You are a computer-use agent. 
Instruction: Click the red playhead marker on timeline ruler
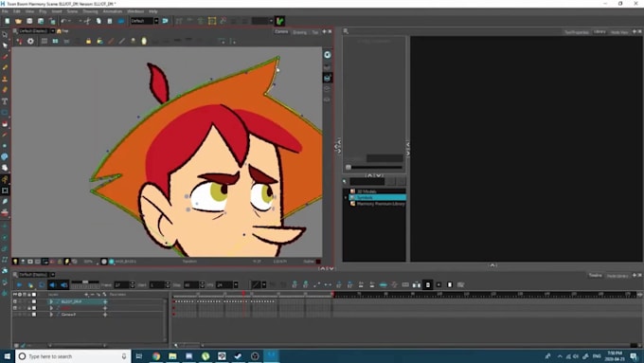click(243, 294)
